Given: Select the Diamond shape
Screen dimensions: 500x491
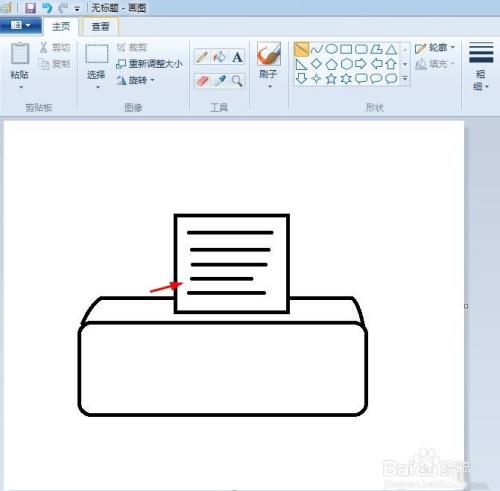Looking at the screenshot, I should [316, 63].
